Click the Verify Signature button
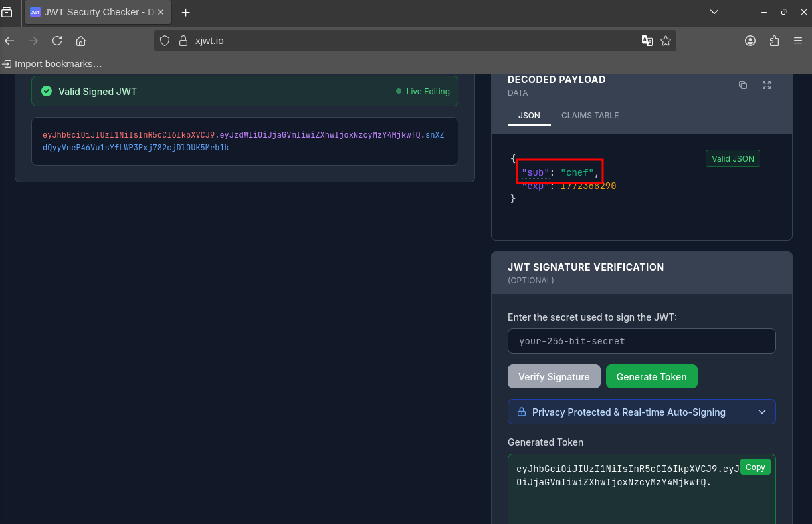 pyautogui.click(x=554, y=376)
